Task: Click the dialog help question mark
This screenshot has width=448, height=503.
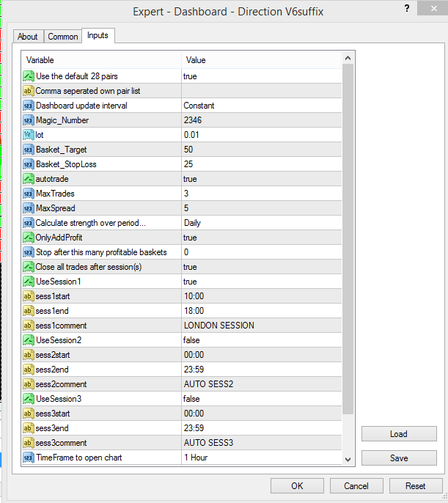Action: click(407, 8)
